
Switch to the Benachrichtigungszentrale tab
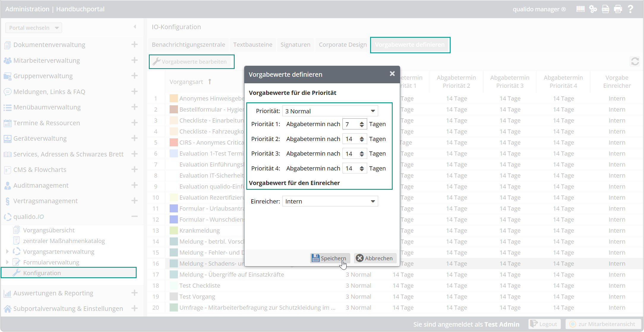pos(188,45)
